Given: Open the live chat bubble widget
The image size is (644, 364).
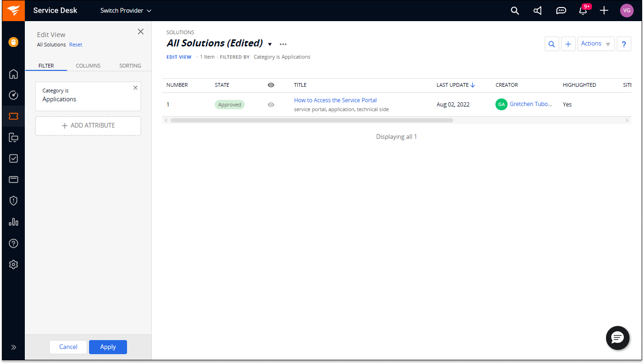Looking at the screenshot, I should tap(618, 338).
